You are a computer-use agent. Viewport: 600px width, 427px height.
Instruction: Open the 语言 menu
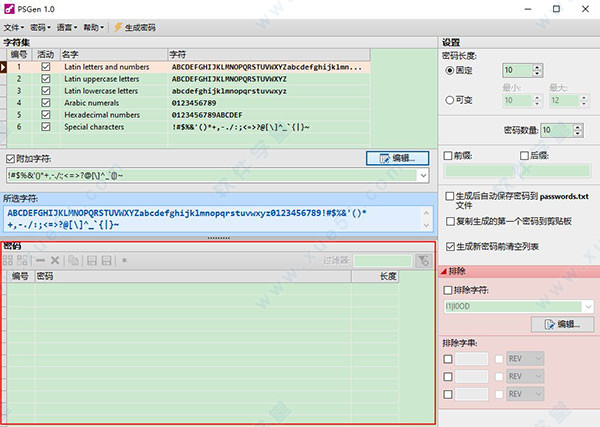[x=68, y=27]
